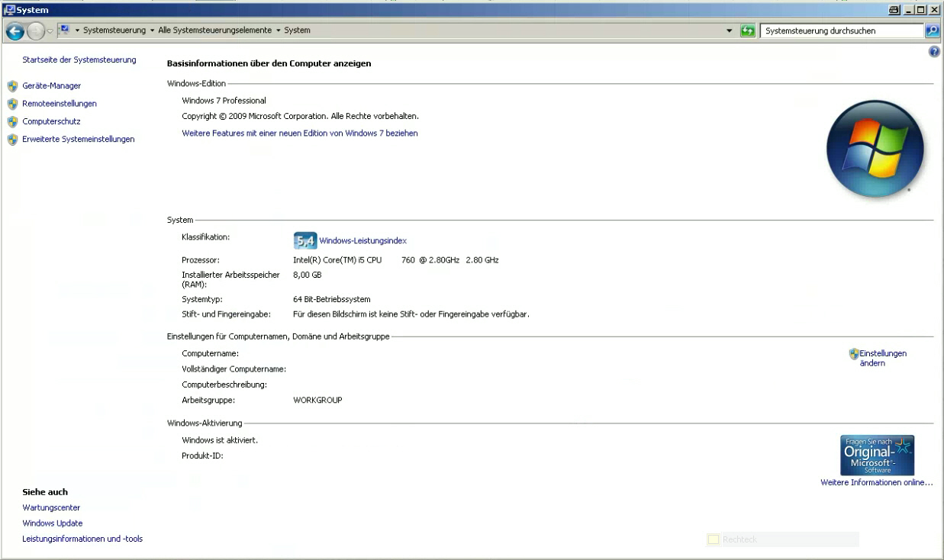944x560 pixels.
Task: Go back with the blue arrow button
Action: coord(14,31)
